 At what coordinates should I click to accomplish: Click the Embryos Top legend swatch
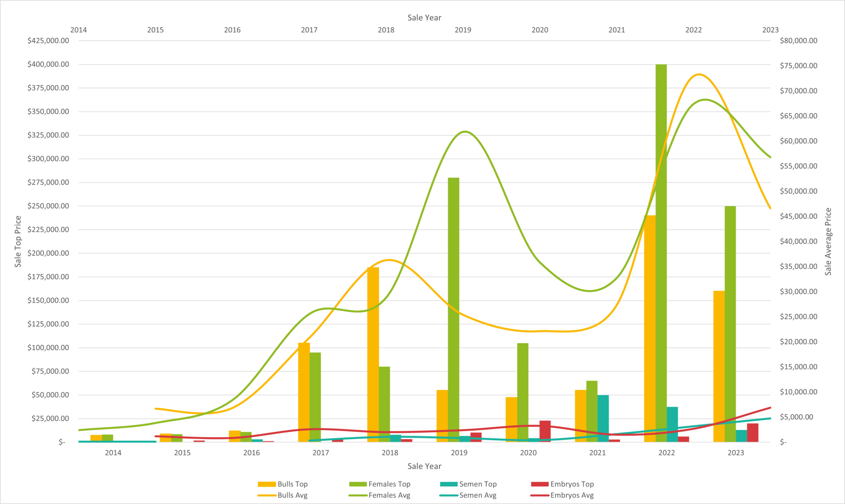point(539,484)
